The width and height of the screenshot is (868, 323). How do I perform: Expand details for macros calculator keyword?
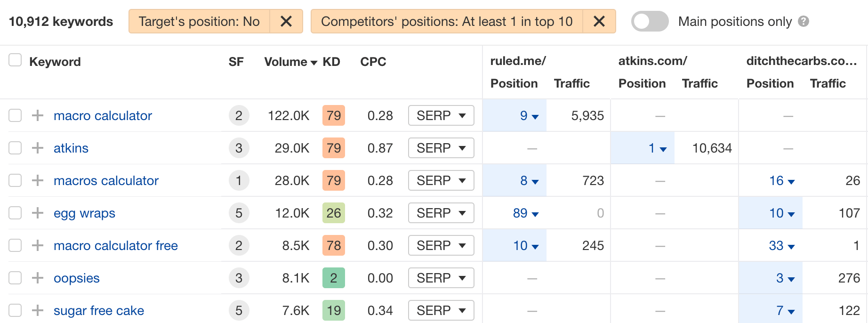click(37, 180)
